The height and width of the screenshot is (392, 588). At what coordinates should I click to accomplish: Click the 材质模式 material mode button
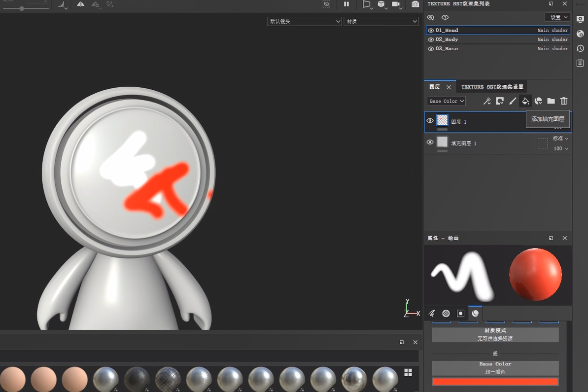pos(495,334)
